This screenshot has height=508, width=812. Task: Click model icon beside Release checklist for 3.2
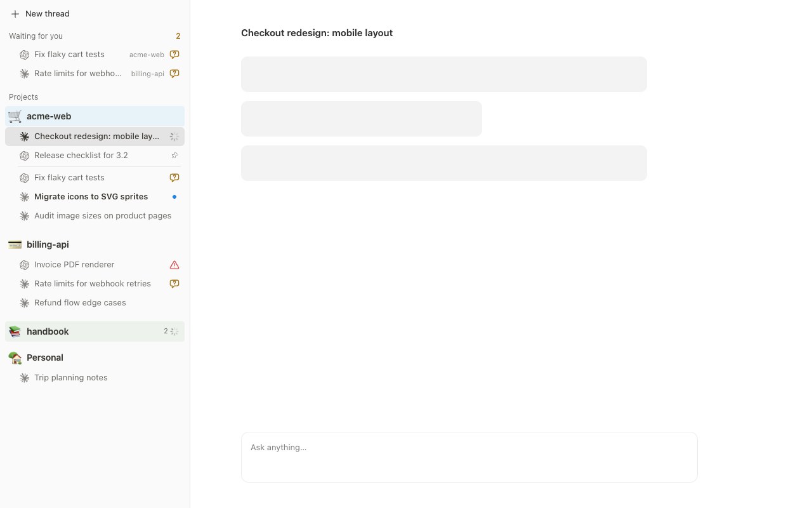pyautogui.click(x=24, y=156)
